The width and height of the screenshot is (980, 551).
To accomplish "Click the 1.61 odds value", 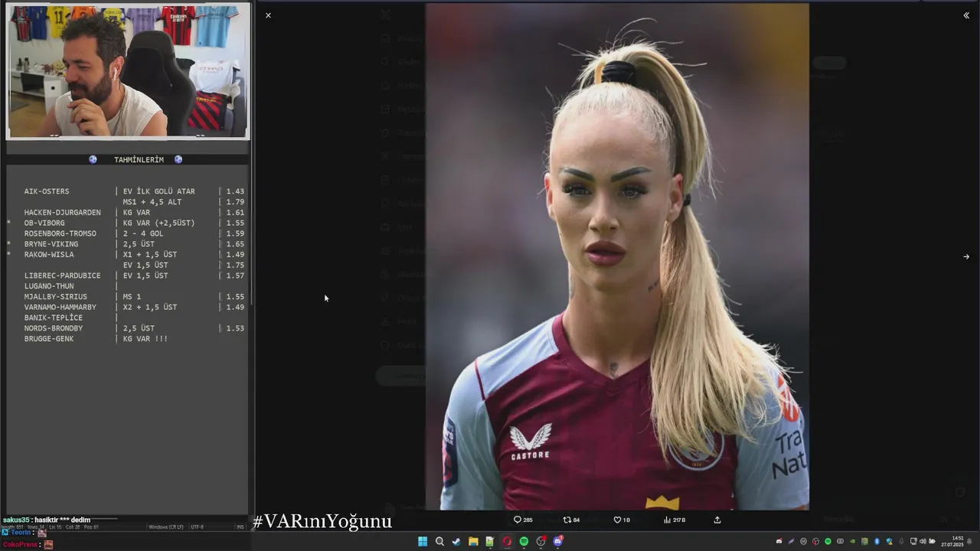I will tap(235, 213).
